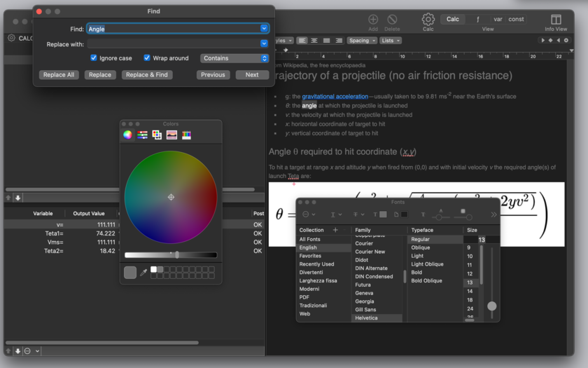Click the right tab stop icon
Viewport: 588px width, 368px height.
[x=559, y=40]
